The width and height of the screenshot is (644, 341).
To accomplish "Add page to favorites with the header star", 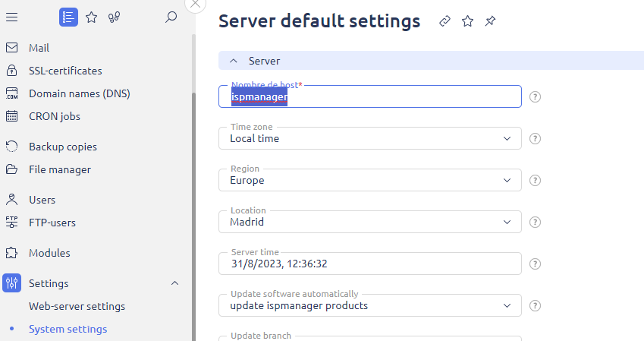I will 467,21.
